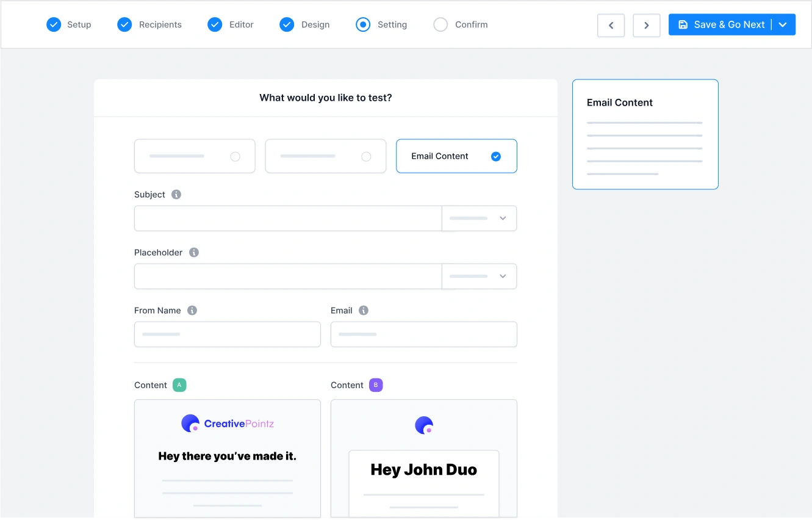Open the dropdown beside the Placeholder field

(x=480, y=276)
